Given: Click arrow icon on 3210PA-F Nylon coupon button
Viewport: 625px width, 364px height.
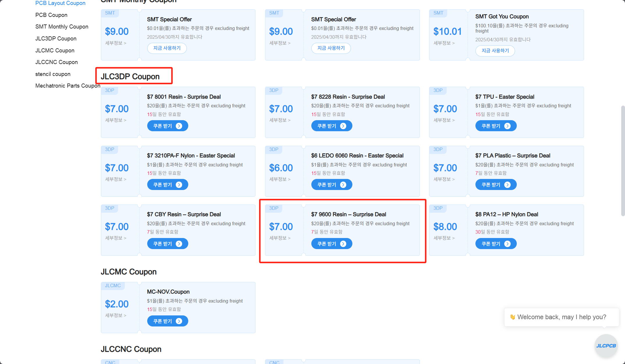Looking at the screenshot, I should 179,185.
